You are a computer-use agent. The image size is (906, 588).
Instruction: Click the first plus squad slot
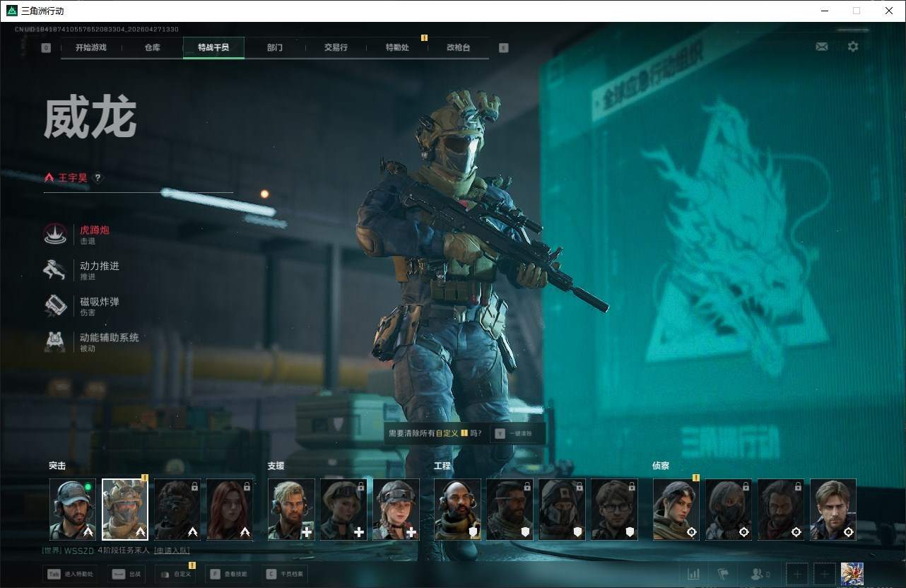tap(797, 574)
